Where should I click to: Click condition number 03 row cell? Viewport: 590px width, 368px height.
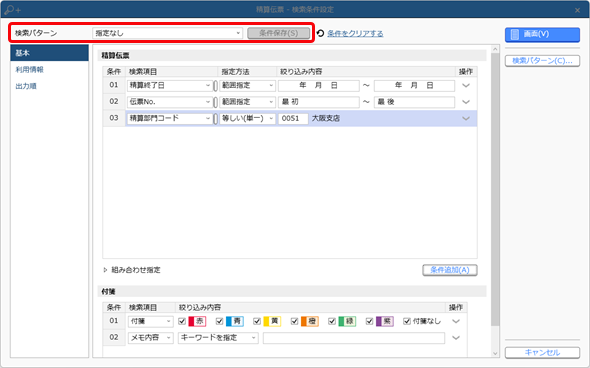pyautogui.click(x=114, y=118)
